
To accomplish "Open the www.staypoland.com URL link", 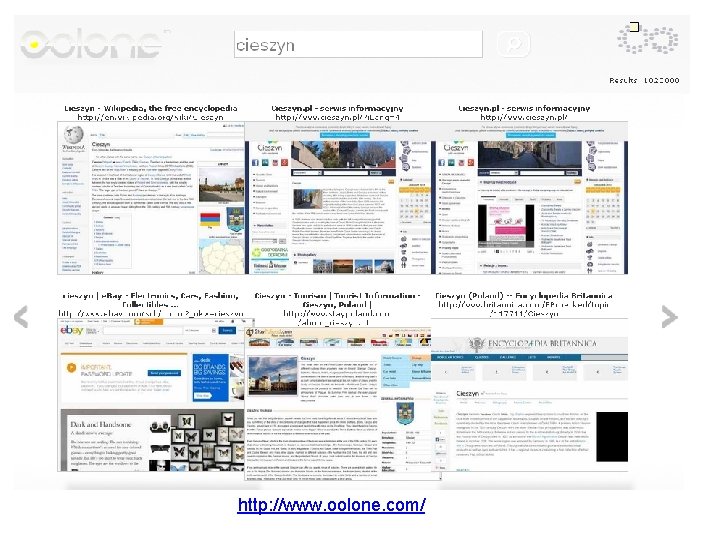I will tap(336, 318).
